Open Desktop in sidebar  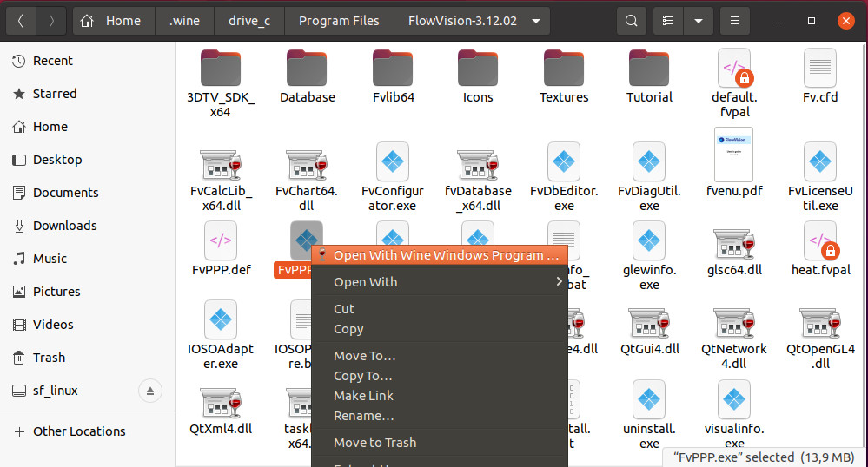point(88,160)
